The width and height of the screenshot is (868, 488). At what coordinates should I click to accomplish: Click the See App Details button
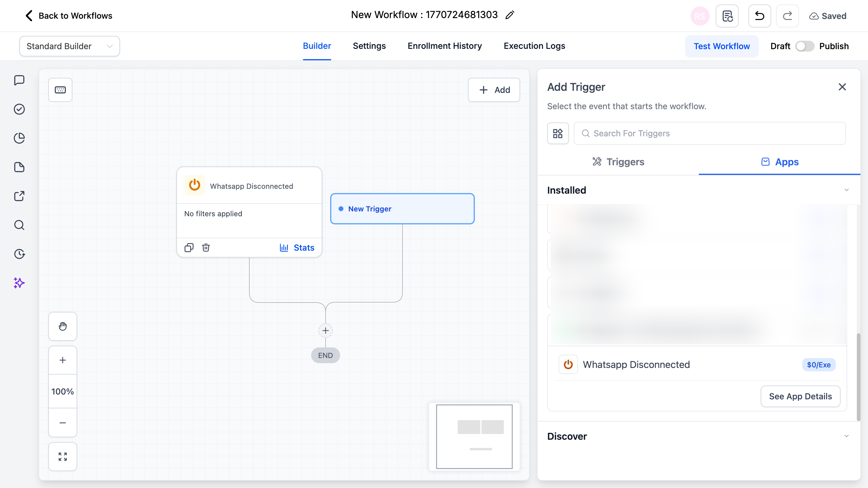[800, 396]
